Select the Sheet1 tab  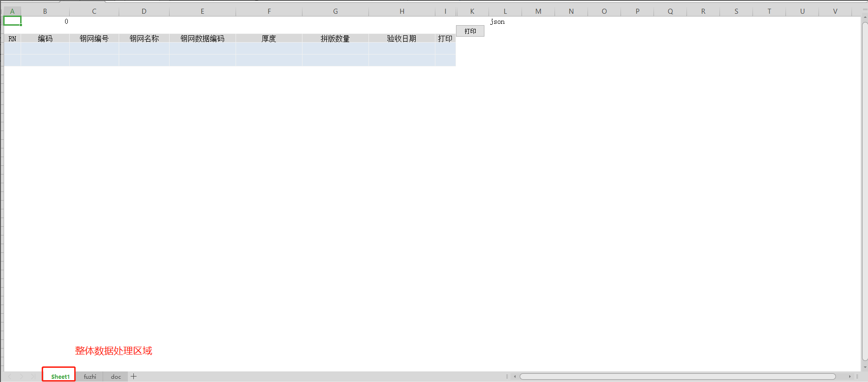click(x=60, y=377)
